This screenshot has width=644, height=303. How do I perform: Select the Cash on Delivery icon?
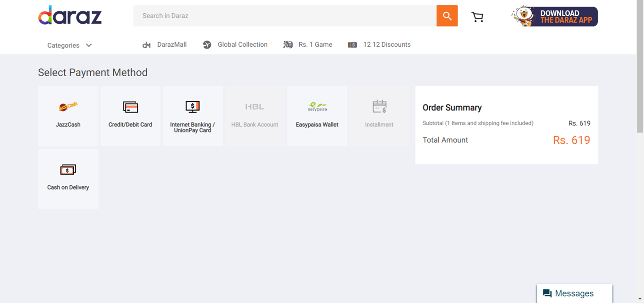coord(68,170)
